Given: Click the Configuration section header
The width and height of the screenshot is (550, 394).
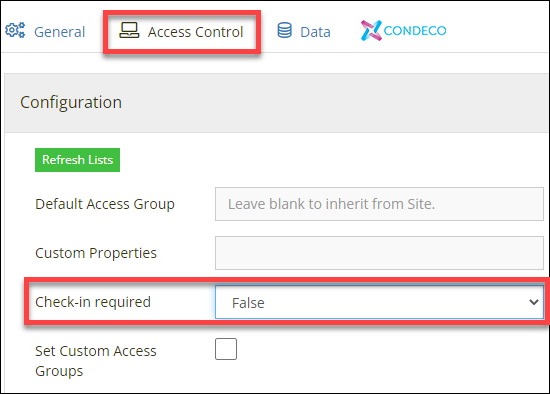Looking at the screenshot, I should [x=71, y=102].
